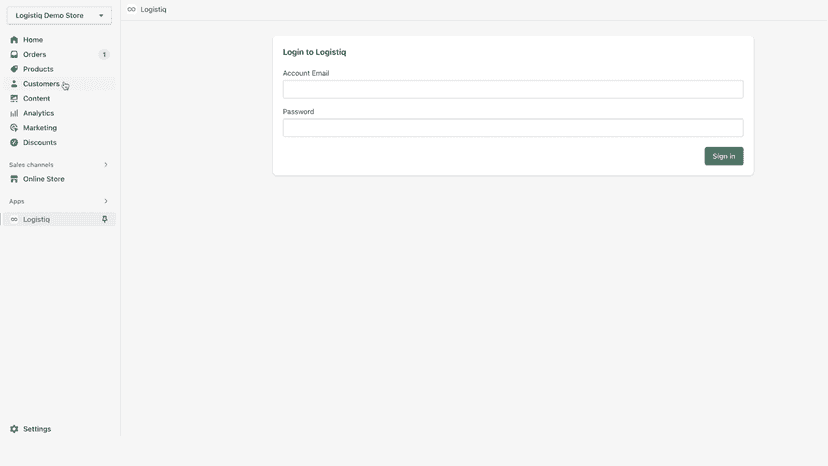
Task: Click the Sign in button
Action: (723, 156)
